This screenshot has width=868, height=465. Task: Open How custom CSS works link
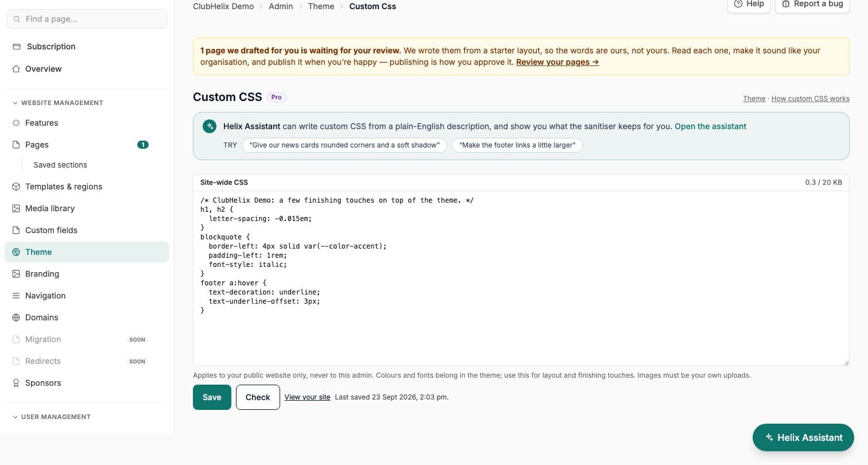(811, 99)
